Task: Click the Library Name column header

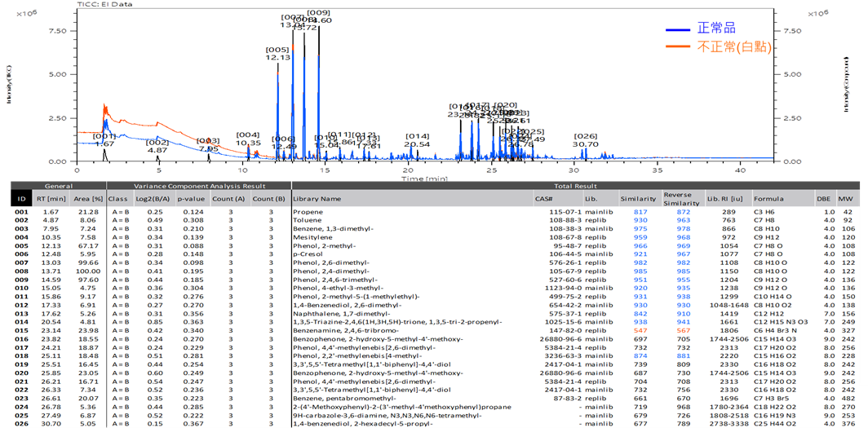Action: tap(317, 199)
